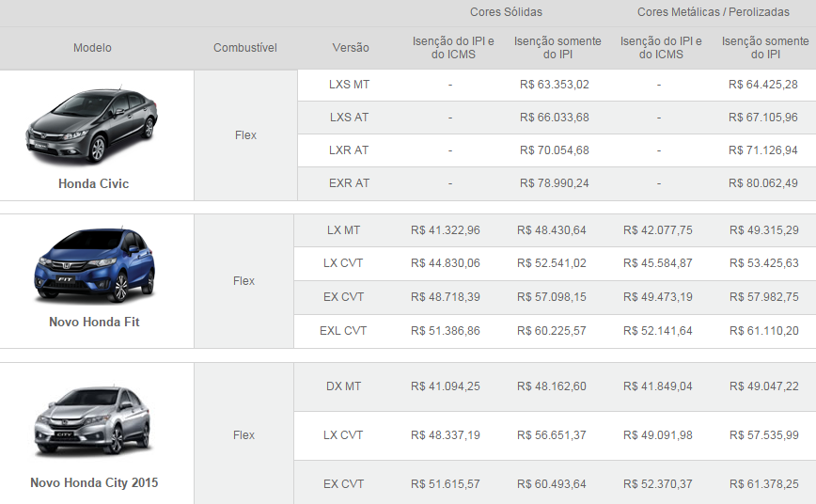This screenshot has height=504, width=816.
Task: Click price R$ 70.054,68
Action: (x=555, y=150)
